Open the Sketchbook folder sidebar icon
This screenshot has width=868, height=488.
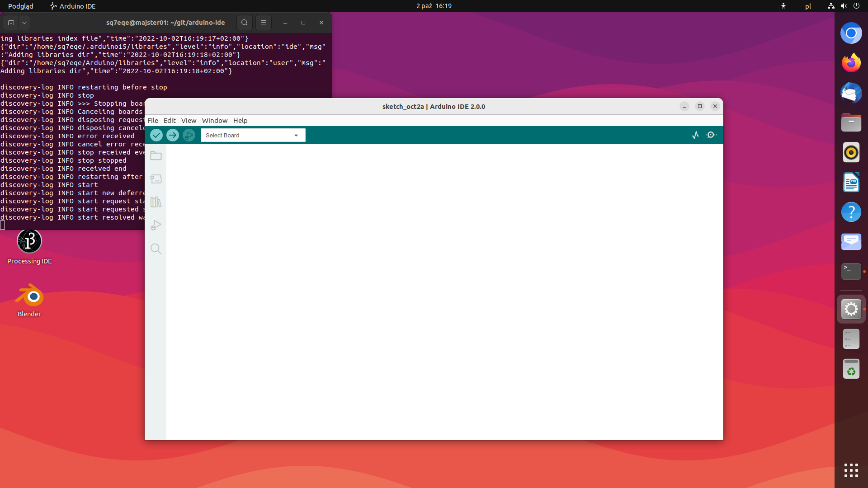click(x=156, y=155)
